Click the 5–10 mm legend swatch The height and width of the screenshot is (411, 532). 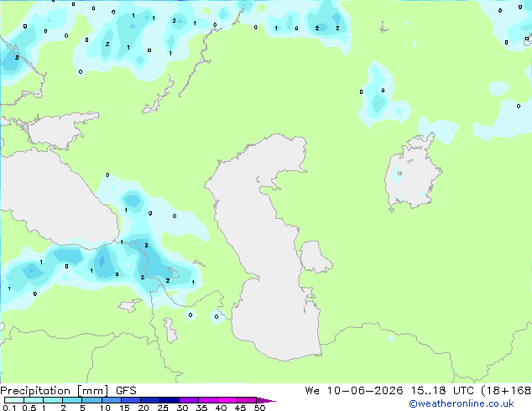click(x=91, y=400)
